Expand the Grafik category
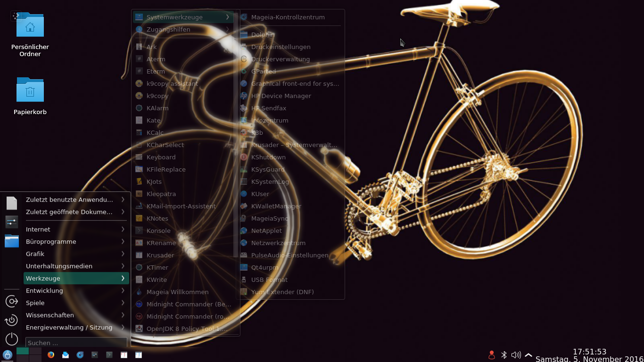The height and width of the screenshot is (362, 644). (76, 254)
